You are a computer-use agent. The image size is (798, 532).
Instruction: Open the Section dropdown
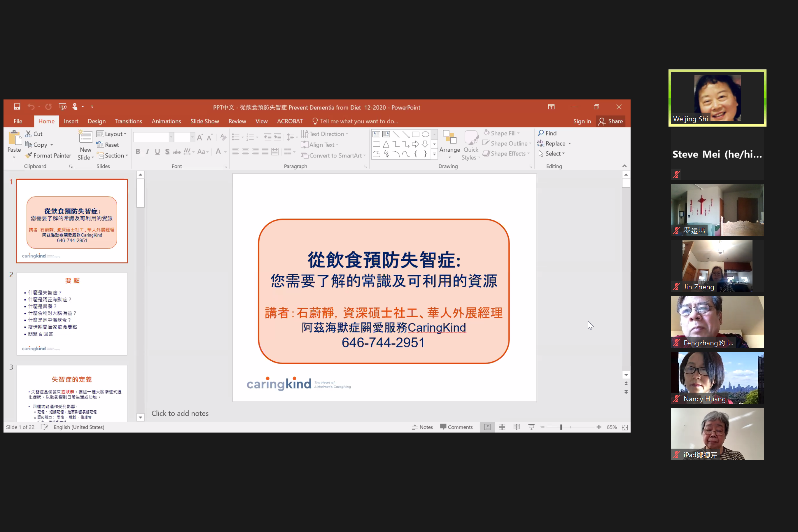pos(112,155)
